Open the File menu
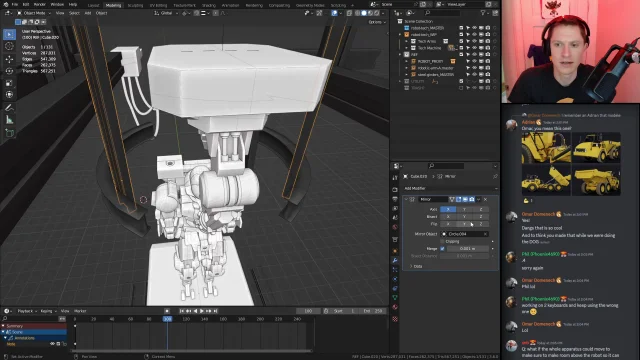 (15, 4)
